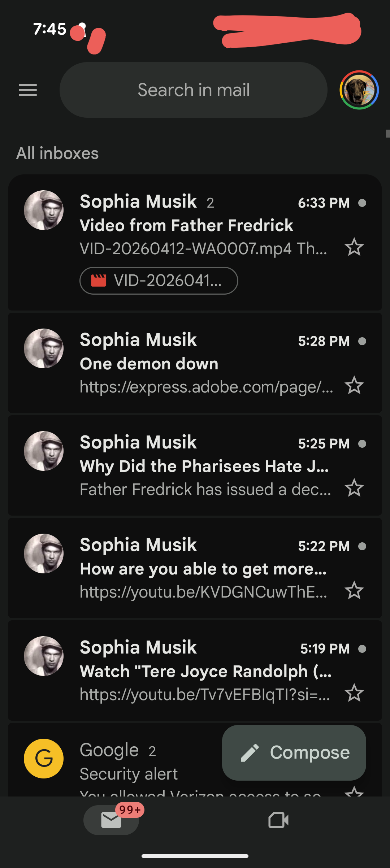Compose a new email
The height and width of the screenshot is (868, 390).
[x=294, y=753]
